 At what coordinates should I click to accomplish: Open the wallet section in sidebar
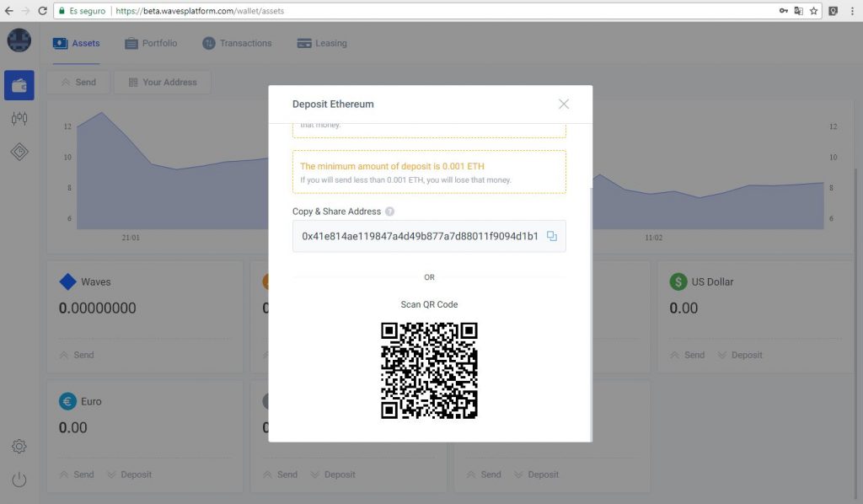tap(19, 85)
